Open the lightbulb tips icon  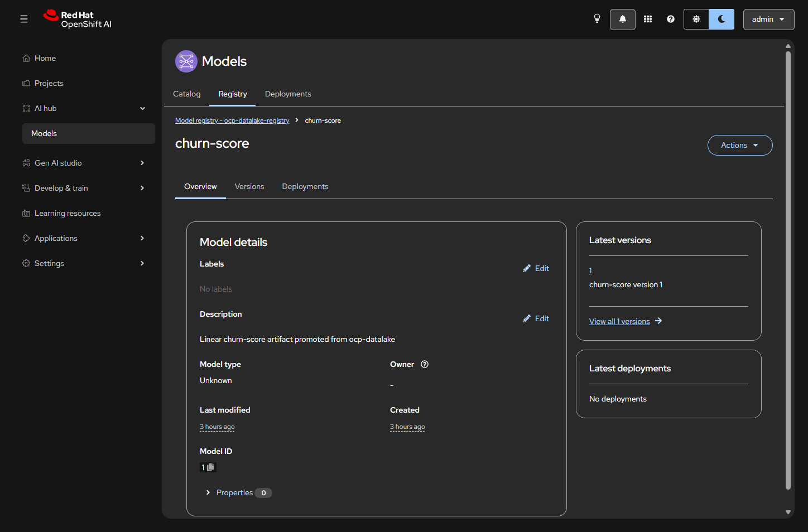(597, 19)
